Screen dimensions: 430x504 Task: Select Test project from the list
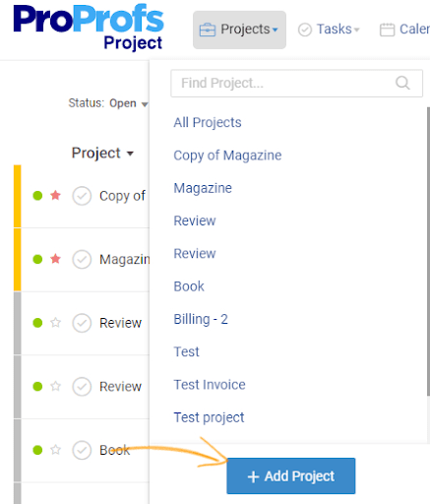[x=209, y=417]
